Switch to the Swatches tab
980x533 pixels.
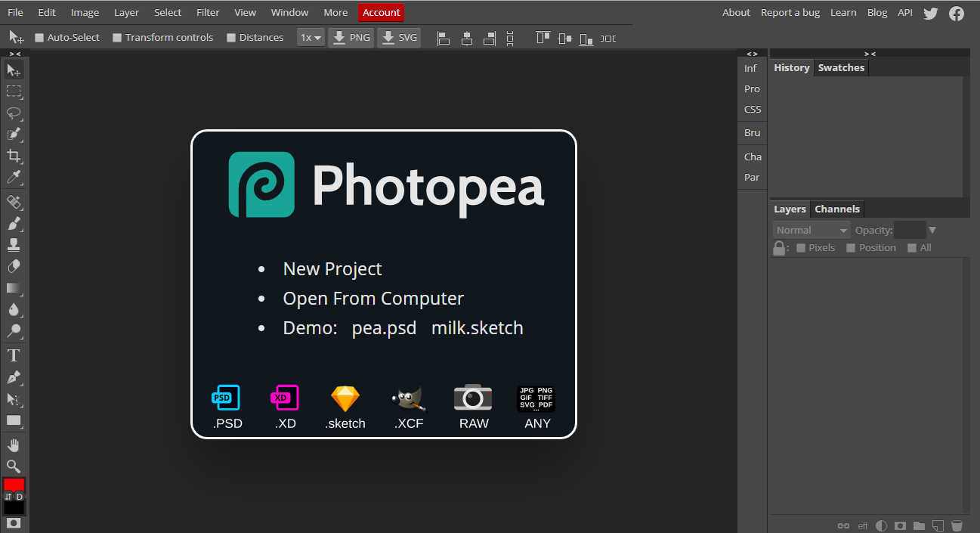coord(841,67)
